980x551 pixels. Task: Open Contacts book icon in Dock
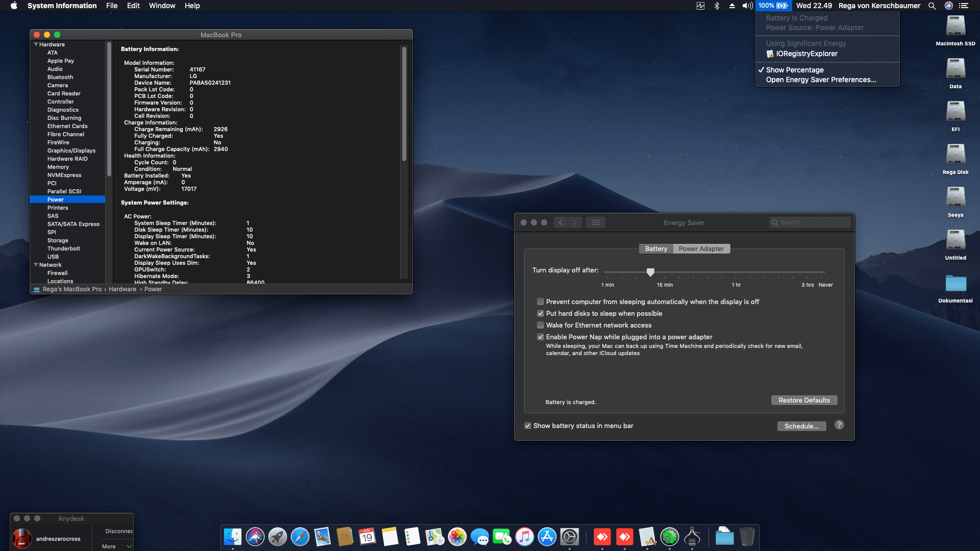(345, 537)
